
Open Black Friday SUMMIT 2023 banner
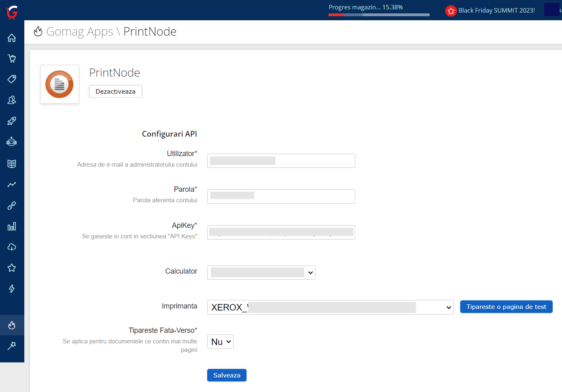click(490, 11)
